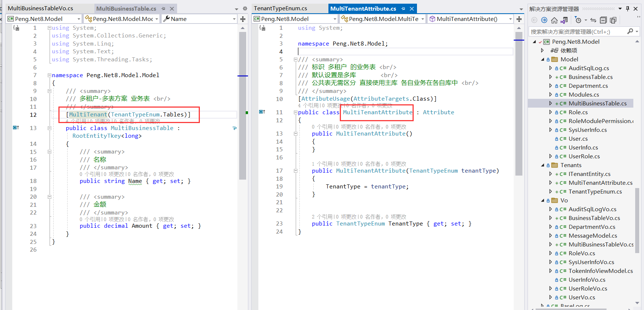Expand the 依赖项 node
Viewport: 644px width, 310px height.
tap(542, 51)
